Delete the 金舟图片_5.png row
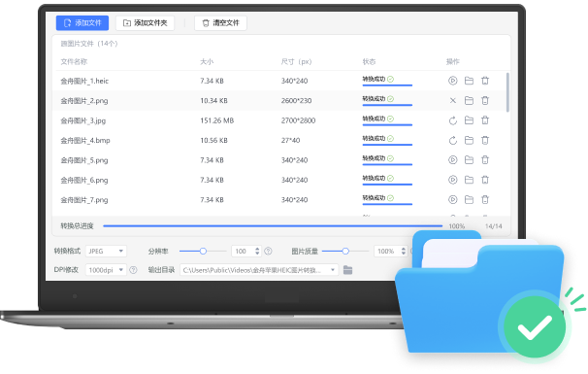 click(485, 160)
